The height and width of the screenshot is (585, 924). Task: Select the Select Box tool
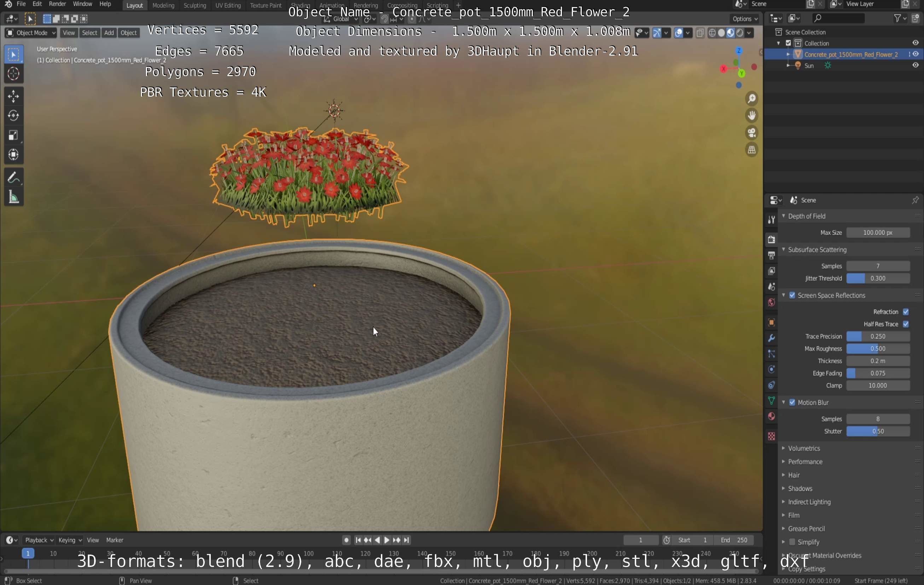(13, 55)
